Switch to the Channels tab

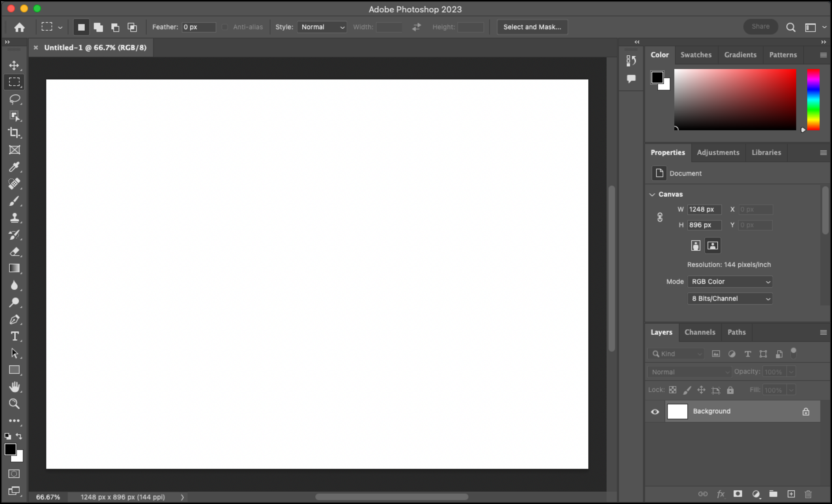click(700, 332)
